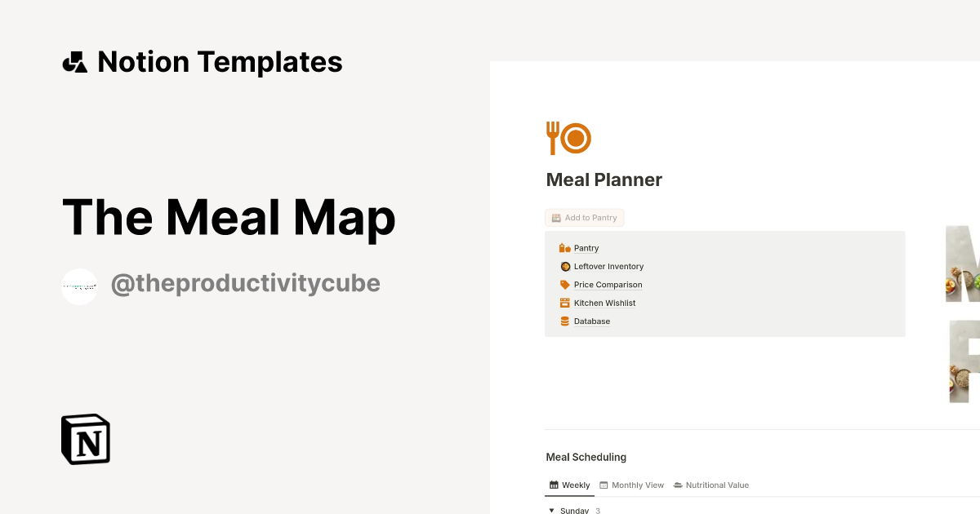Click the calendar icon on Monthly View tab
The width and height of the screenshot is (980, 514).
click(602, 485)
